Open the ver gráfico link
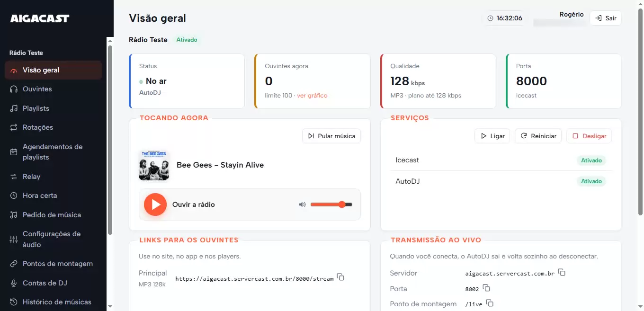The height and width of the screenshot is (311, 644). point(312,96)
